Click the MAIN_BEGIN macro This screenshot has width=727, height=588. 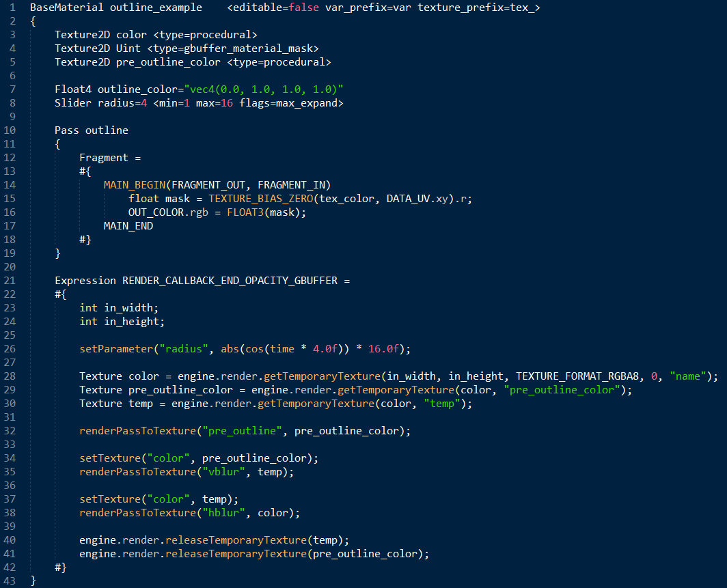(x=134, y=185)
